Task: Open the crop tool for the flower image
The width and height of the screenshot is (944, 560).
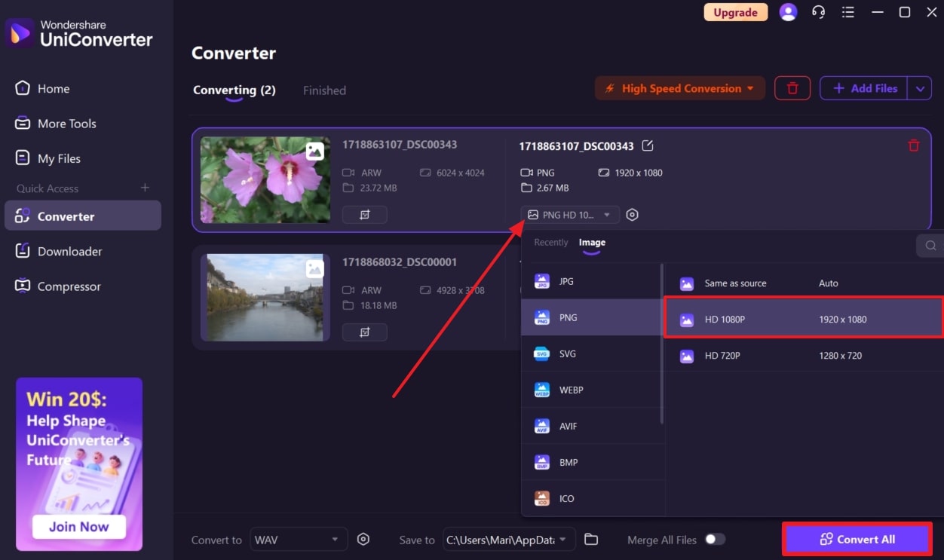Action: pos(365,215)
